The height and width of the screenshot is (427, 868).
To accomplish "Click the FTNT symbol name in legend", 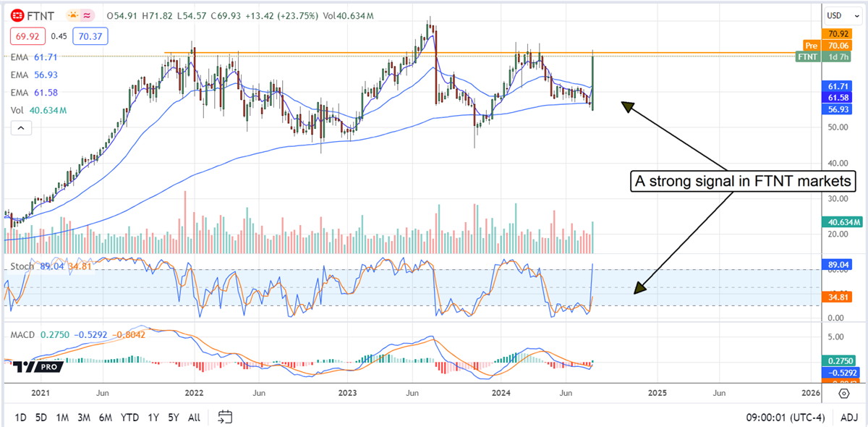I will tap(41, 14).
